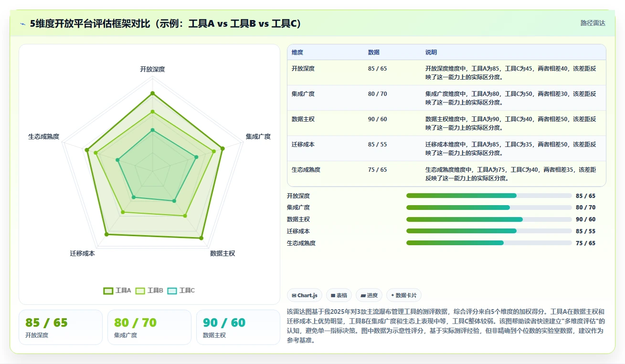Click 工具B data point on 数据主权 axis
Viewport: 625px width, 364px height.
[185, 216]
